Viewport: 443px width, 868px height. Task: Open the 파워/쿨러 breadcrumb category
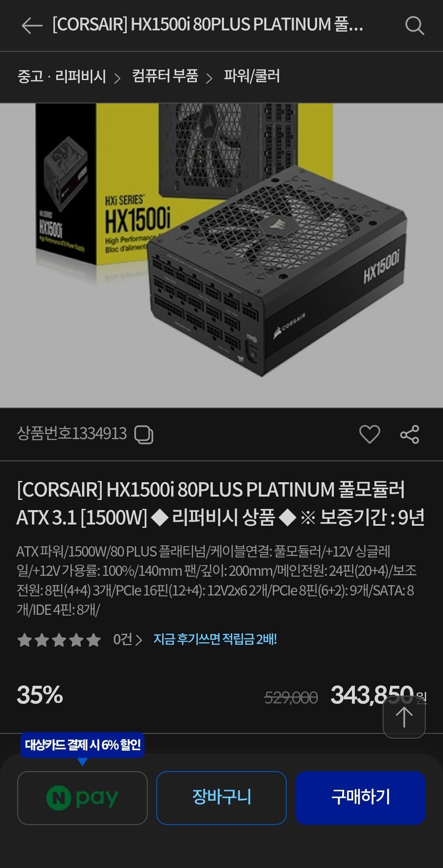pyautogui.click(x=251, y=76)
